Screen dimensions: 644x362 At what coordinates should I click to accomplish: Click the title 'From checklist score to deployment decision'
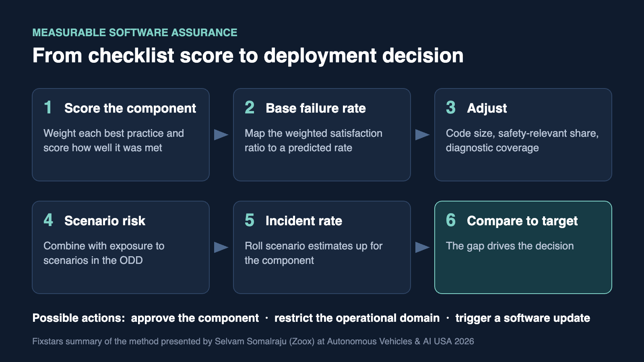pos(248,56)
